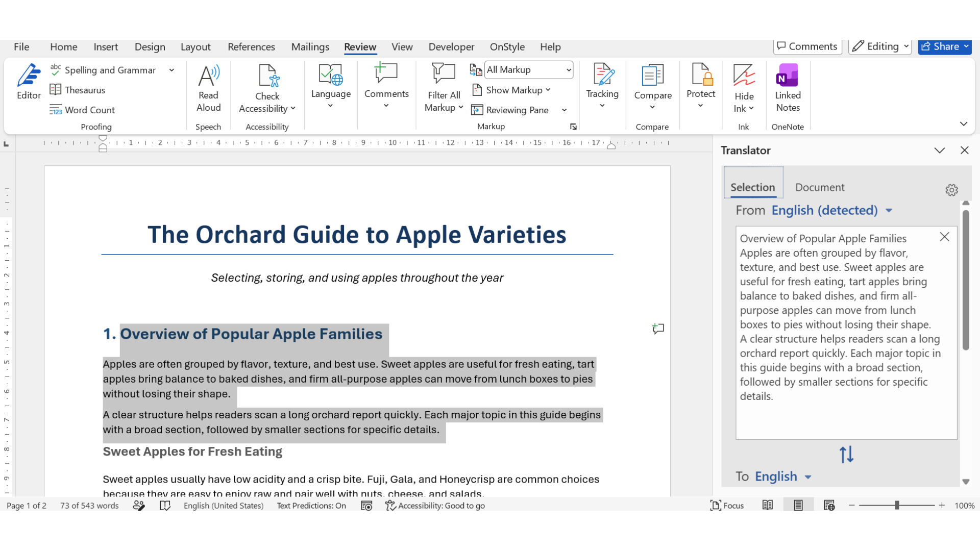Switch to Document tab in Translator

click(820, 187)
